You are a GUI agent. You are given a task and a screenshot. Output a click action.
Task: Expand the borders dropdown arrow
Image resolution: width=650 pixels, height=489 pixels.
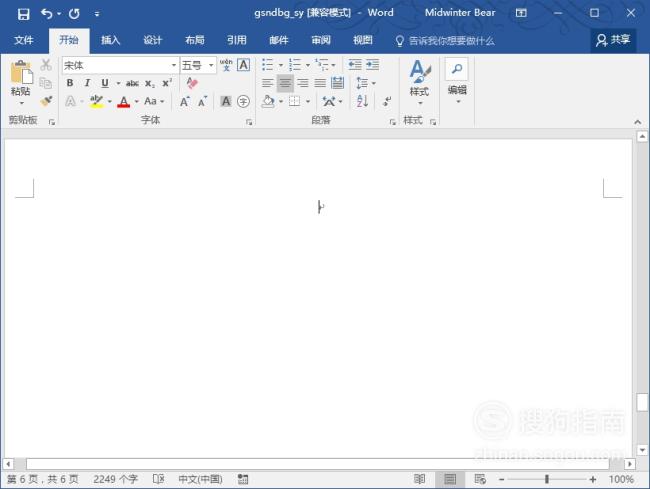pos(308,101)
